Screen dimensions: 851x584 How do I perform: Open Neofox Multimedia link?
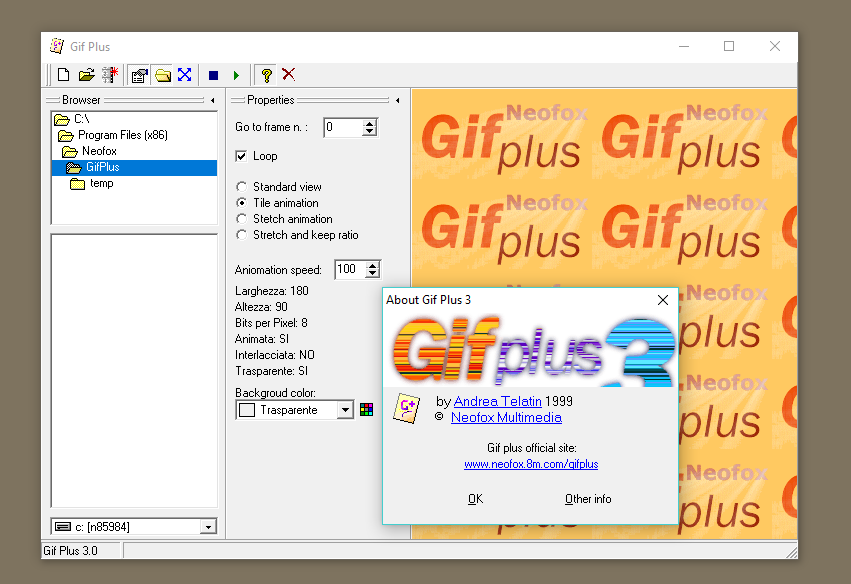(x=506, y=417)
